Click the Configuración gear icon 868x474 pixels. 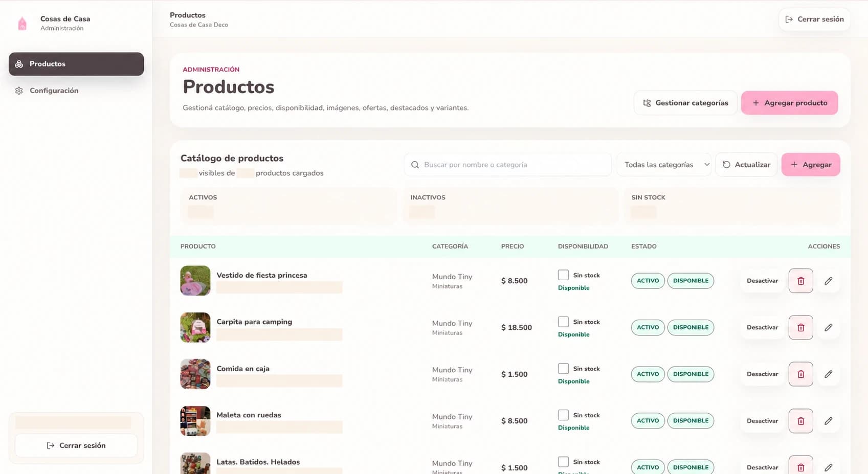click(19, 91)
